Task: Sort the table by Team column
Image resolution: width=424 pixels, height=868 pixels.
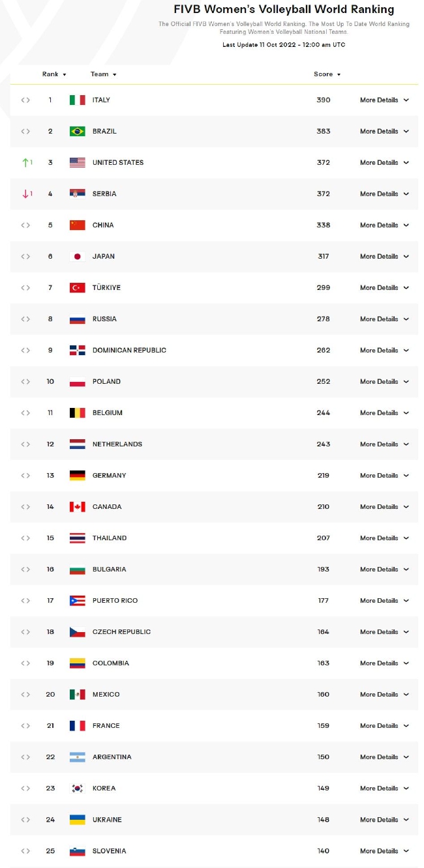Action: [103, 74]
